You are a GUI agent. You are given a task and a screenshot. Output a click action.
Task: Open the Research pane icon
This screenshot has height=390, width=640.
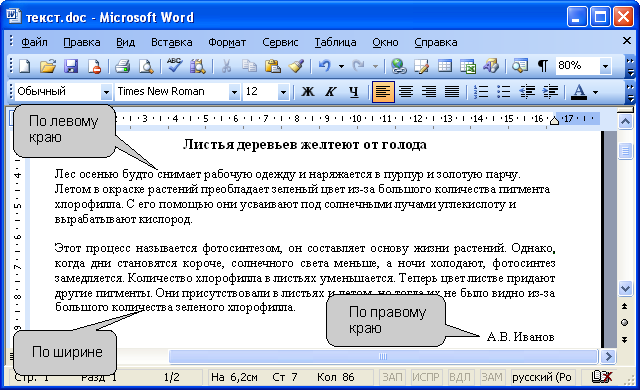tap(198, 66)
